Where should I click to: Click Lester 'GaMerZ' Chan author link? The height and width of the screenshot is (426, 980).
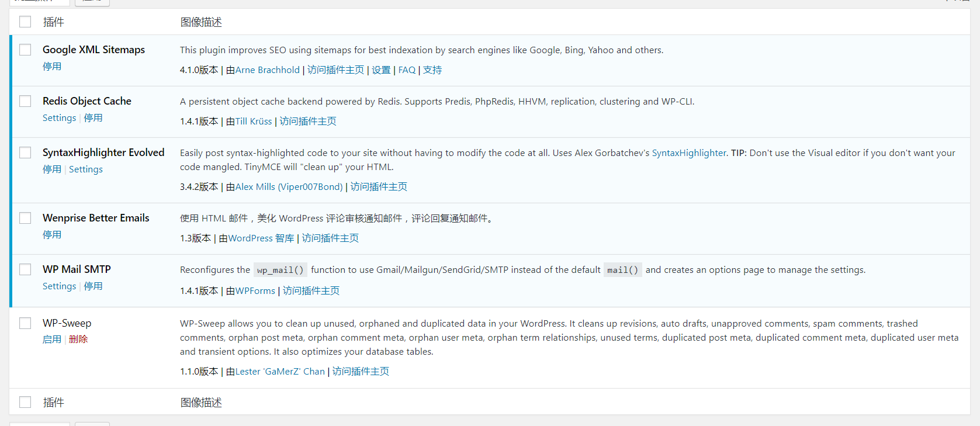tap(280, 372)
